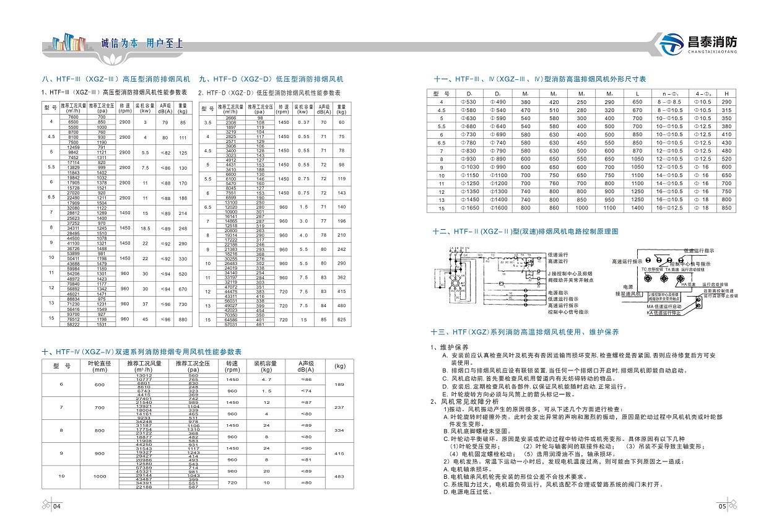The image size is (779, 532).
Task: Click air volume 93700 in HTF-Ⅲ table
Action: coord(72,314)
